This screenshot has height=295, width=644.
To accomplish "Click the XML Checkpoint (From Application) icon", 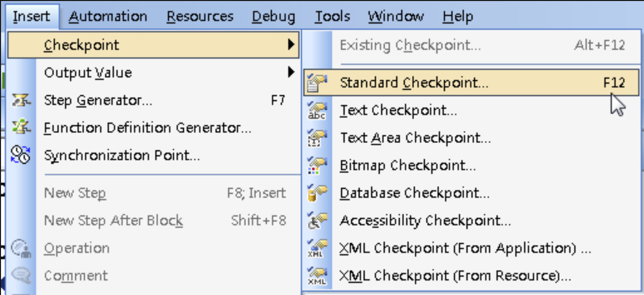I will (317, 248).
